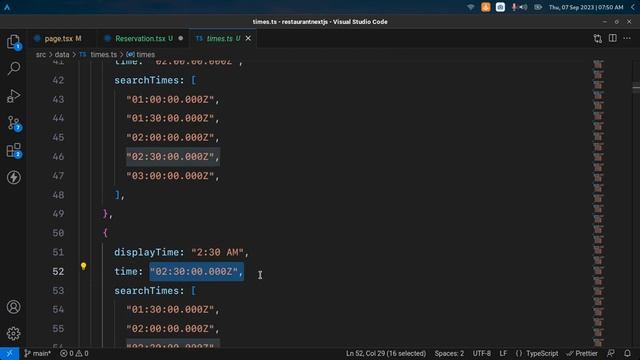Click the Ln 52, Col 29 cursor position
640x360 pixels.
tap(386, 353)
